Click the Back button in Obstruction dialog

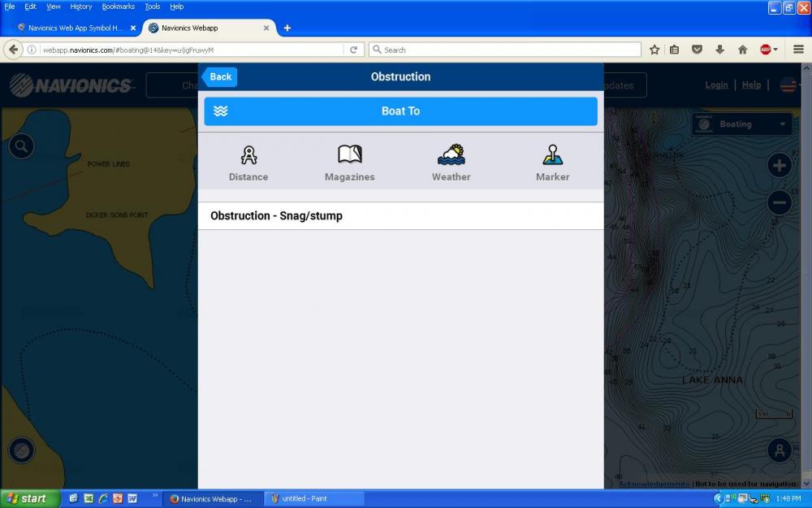[x=220, y=76]
